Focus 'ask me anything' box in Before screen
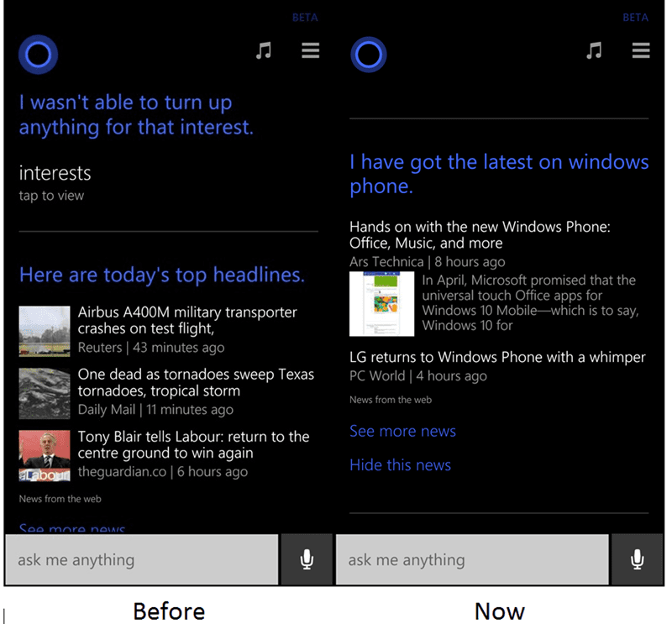The height and width of the screenshot is (624, 672). point(142,559)
